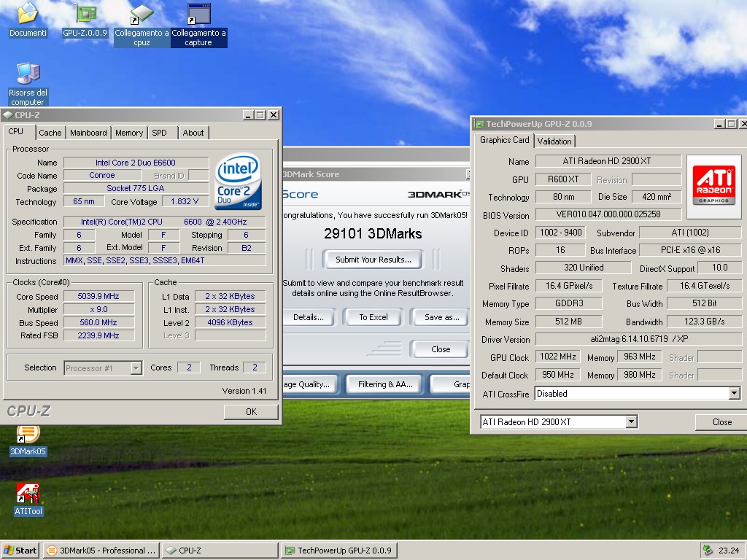Open the Validation tab in GPU-Z
The image size is (747, 560).
coord(554,141)
